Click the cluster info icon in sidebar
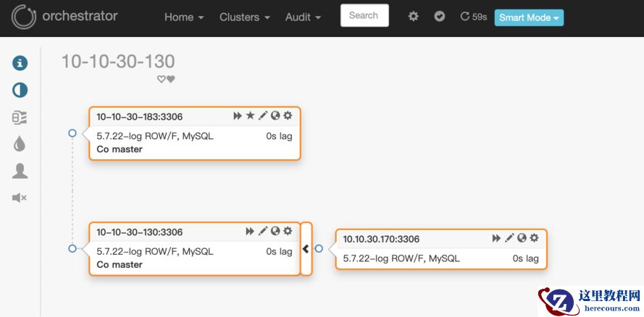 (20, 63)
